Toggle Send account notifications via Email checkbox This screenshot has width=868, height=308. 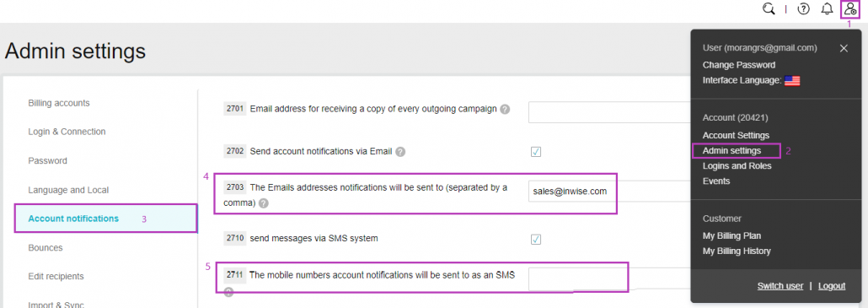click(536, 151)
